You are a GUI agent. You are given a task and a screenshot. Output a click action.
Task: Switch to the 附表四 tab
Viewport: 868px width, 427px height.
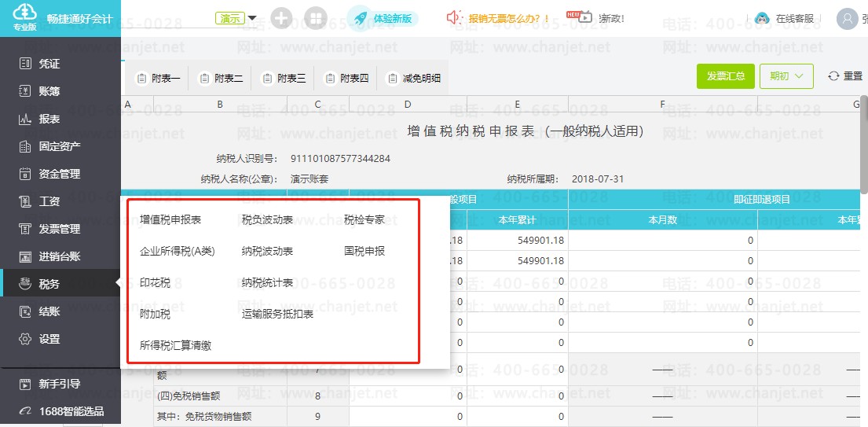(x=346, y=79)
